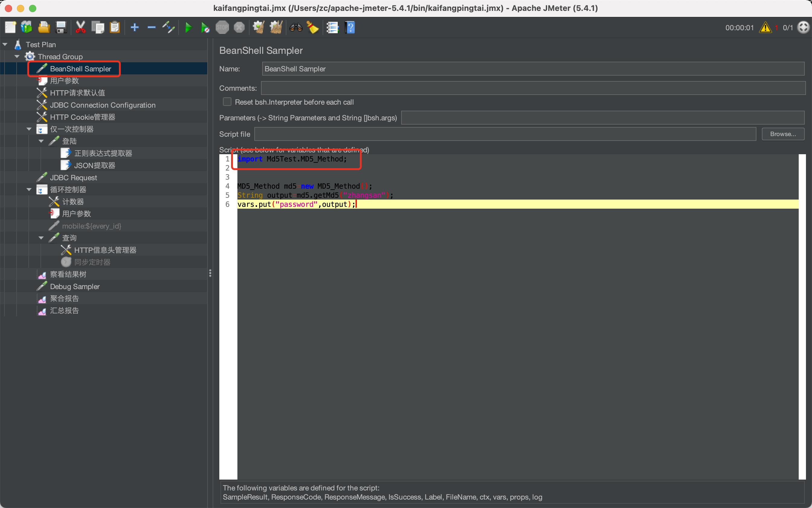This screenshot has width=812, height=508.
Task: Save the test plan with floppy icon
Action: coord(61,27)
